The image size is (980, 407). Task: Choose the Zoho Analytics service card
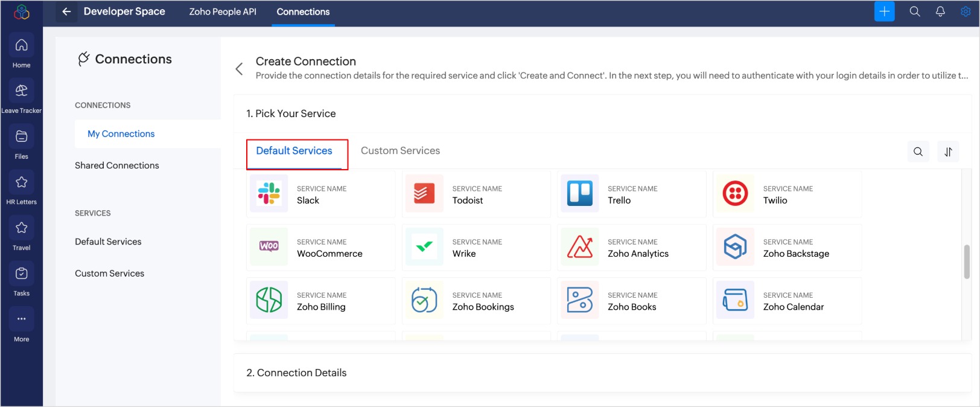[631, 247]
